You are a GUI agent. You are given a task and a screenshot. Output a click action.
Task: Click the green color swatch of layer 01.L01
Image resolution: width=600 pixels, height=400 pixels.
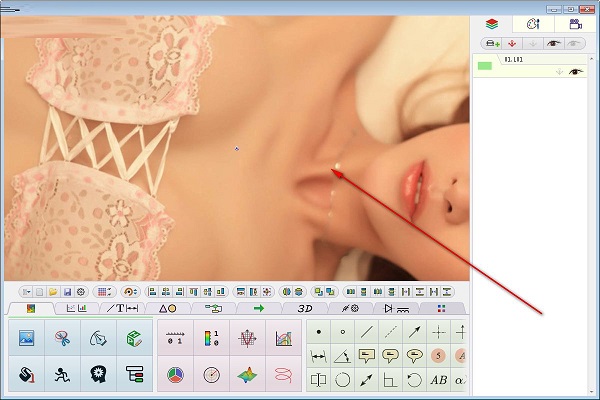pyautogui.click(x=485, y=66)
